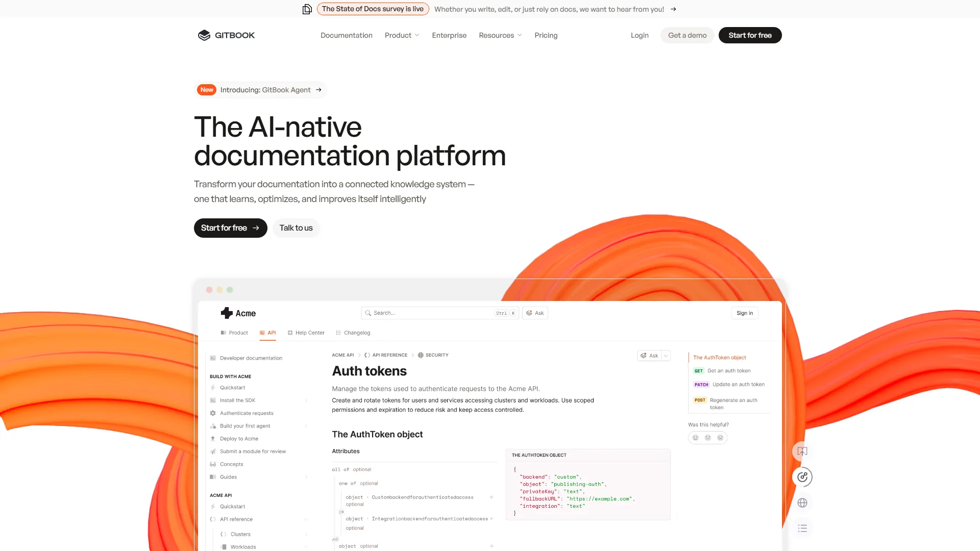Click the Get a demo button
Screen dimensions: 980x551
coord(688,35)
